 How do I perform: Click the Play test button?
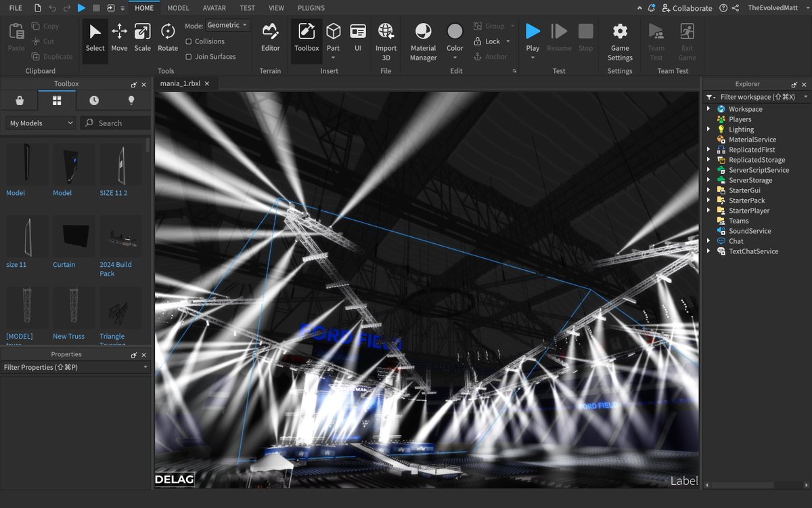coord(533,32)
